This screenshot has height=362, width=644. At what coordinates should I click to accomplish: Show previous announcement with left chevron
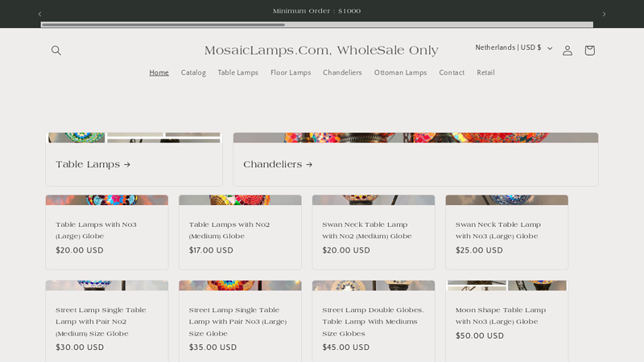39,14
